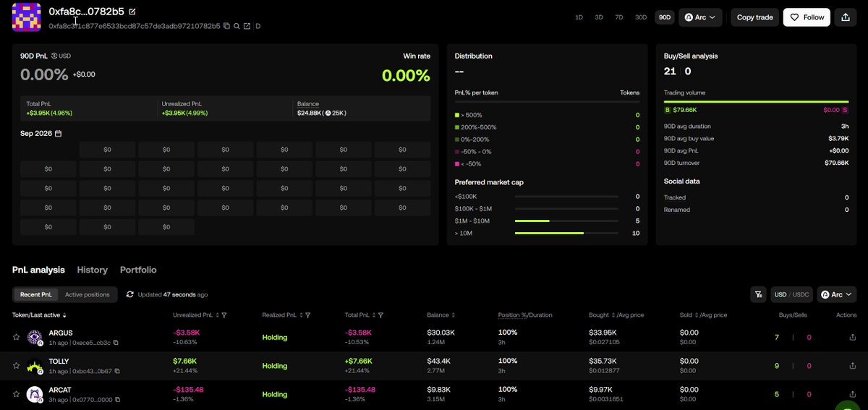868x410 pixels.
Task: Open the TOLLY token name
Action: click(x=60, y=362)
